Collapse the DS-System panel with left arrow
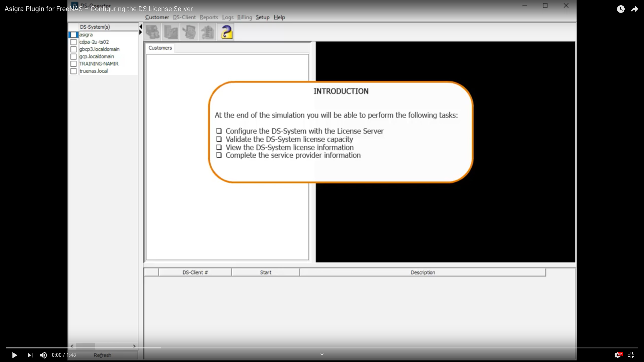Image resolution: width=644 pixels, height=362 pixels. (x=141, y=27)
